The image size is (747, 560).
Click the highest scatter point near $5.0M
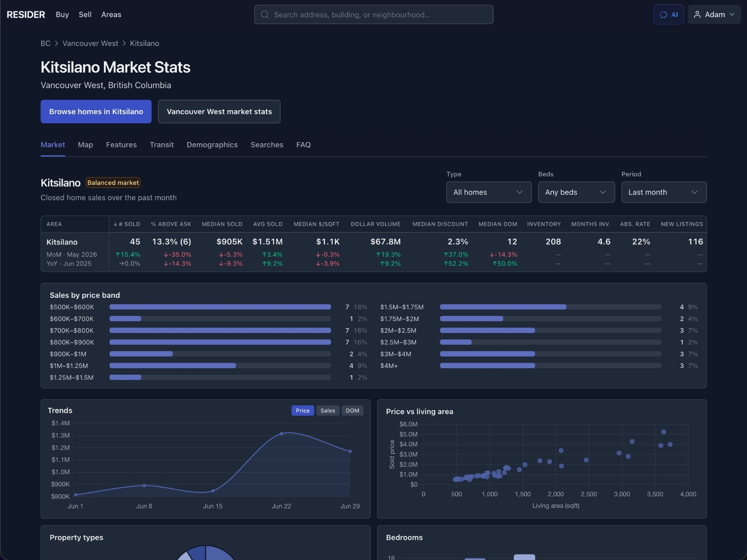coord(663,432)
